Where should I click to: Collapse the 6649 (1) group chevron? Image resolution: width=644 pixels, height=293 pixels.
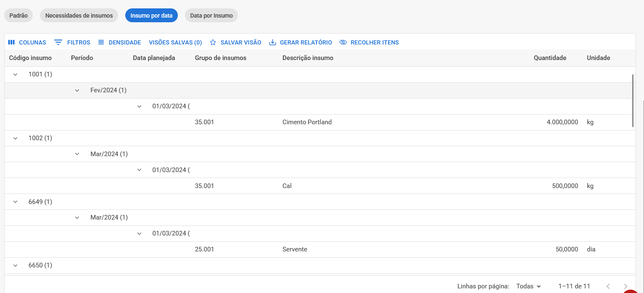pyautogui.click(x=16, y=202)
